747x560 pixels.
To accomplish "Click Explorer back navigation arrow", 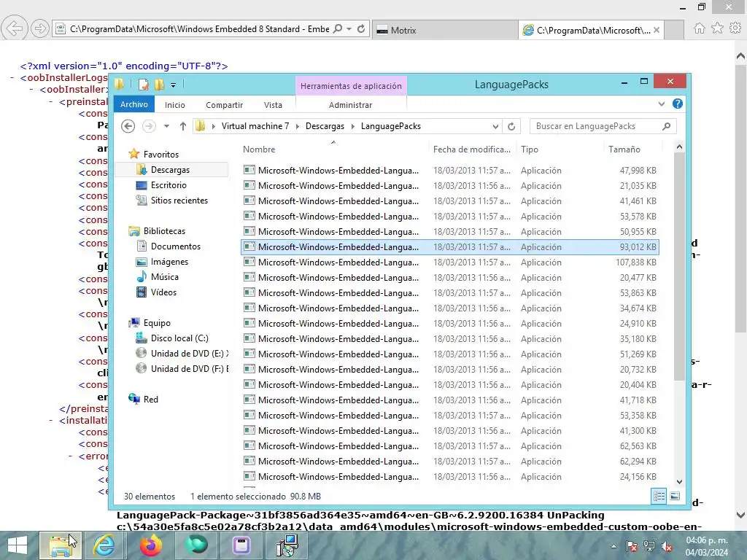I will (x=128, y=126).
